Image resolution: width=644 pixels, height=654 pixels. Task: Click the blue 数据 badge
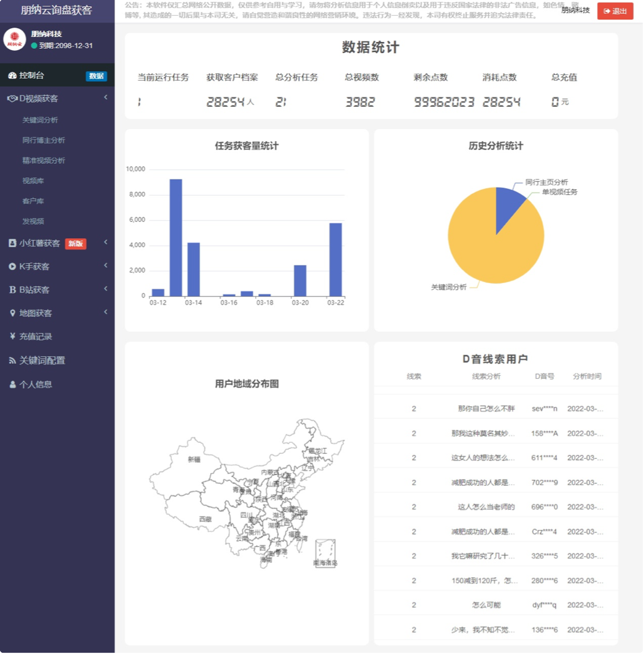[96, 76]
